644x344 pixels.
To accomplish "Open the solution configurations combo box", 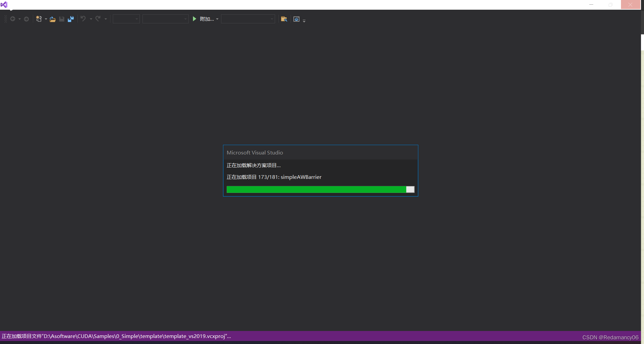I will tap(126, 19).
